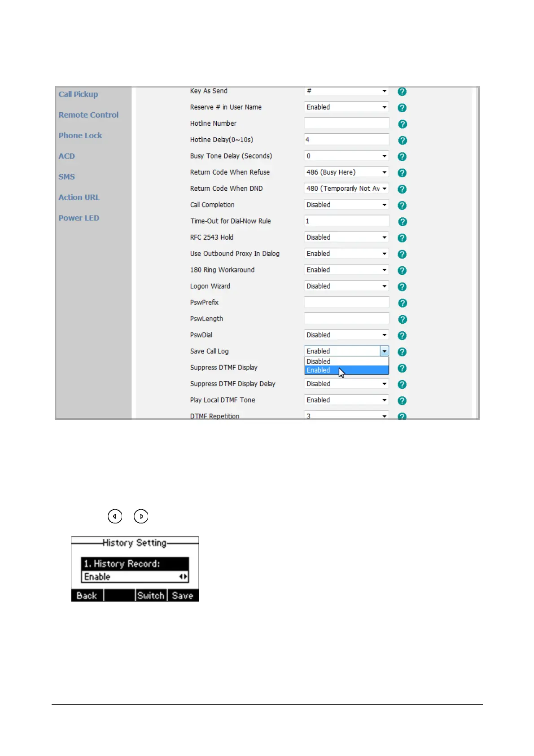534x756 pixels.
Task: Tap the Save soft key on phone screen
Action: coord(183,595)
